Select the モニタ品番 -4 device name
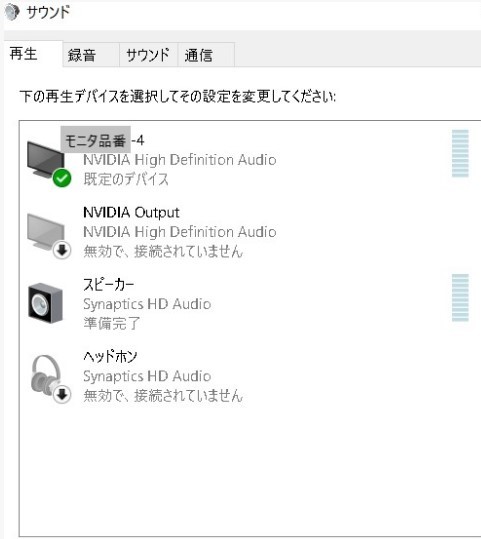The height and width of the screenshot is (539, 481). (x=105, y=141)
